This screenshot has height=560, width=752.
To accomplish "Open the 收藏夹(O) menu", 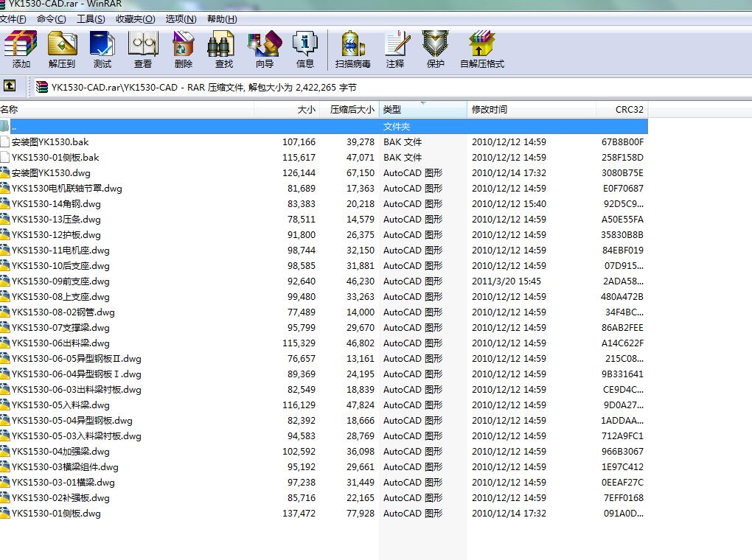I will 135,19.
